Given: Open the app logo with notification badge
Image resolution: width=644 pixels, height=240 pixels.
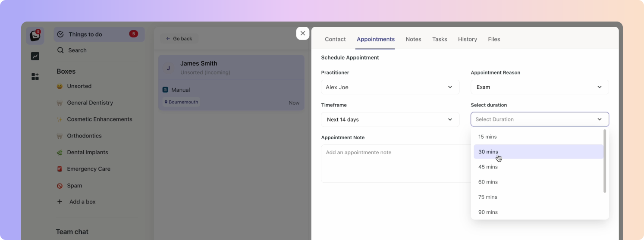Looking at the screenshot, I should coord(35,36).
